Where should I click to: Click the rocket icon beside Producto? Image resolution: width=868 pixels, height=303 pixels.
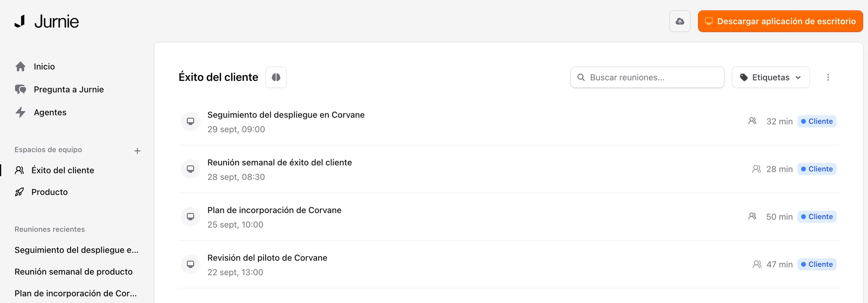(20, 192)
